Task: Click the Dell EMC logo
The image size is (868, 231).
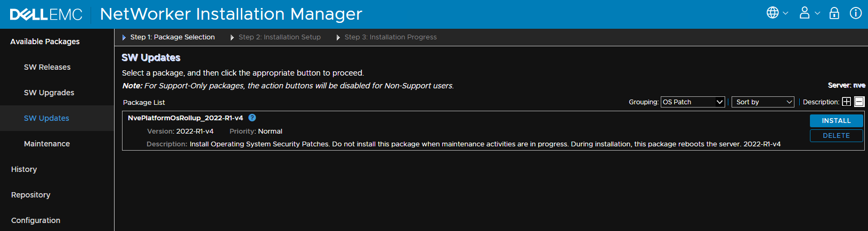Action: point(46,14)
